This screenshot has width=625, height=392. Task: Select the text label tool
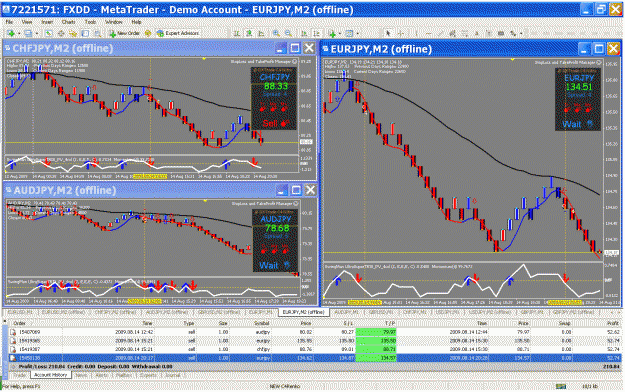click(488, 33)
